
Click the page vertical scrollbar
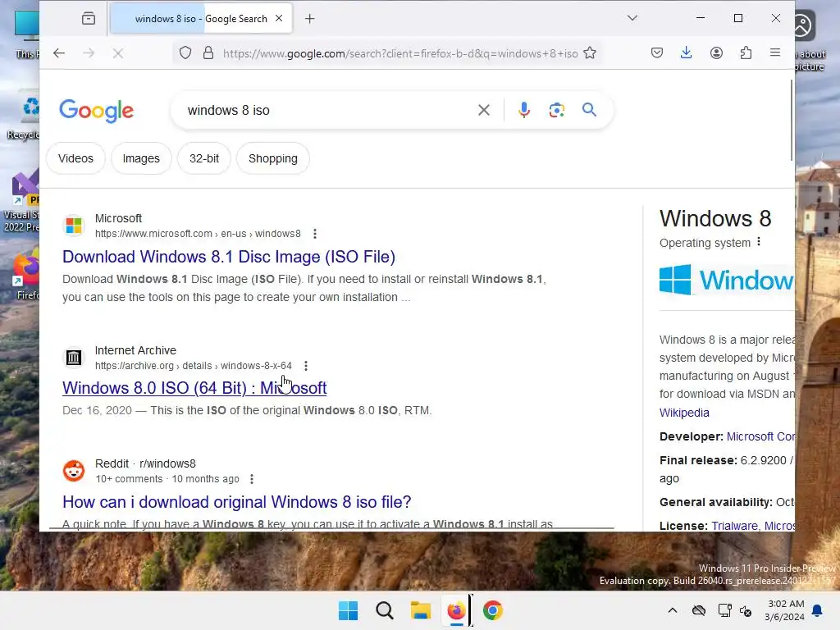tap(792, 120)
